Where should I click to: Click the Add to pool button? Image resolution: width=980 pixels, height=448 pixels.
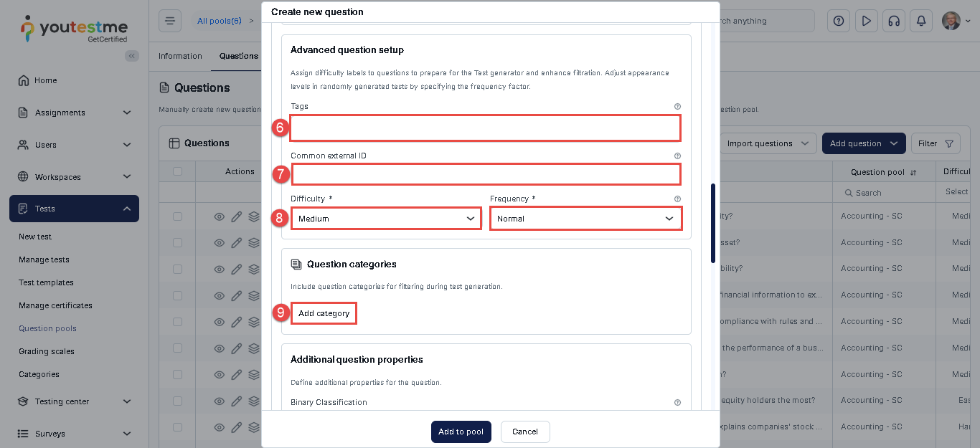461,432
